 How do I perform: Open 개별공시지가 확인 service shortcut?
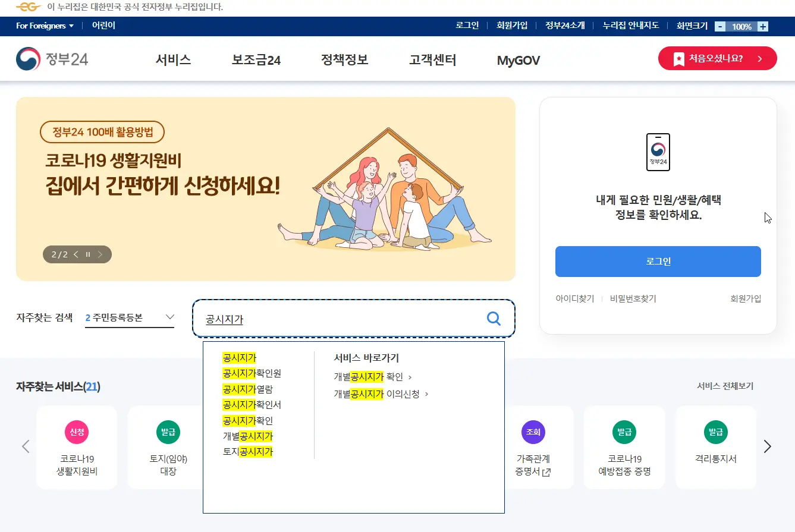point(373,377)
